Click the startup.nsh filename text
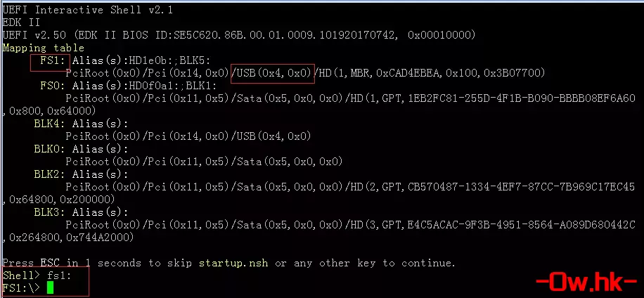 coord(234,263)
